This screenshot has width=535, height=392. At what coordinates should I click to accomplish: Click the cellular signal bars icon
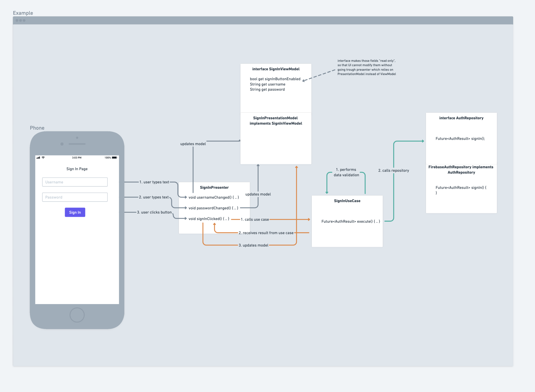coord(38,158)
